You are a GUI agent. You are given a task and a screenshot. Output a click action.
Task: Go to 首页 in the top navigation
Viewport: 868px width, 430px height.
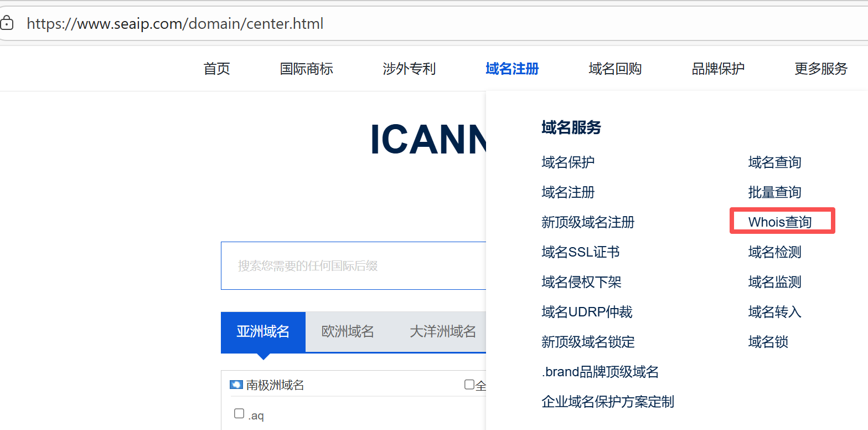click(x=216, y=69)
